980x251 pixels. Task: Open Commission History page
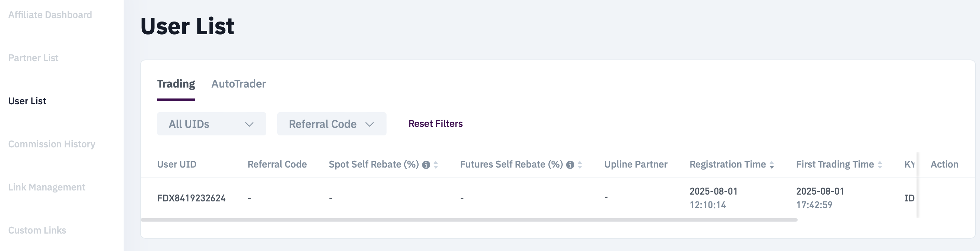tap(52, 144)
